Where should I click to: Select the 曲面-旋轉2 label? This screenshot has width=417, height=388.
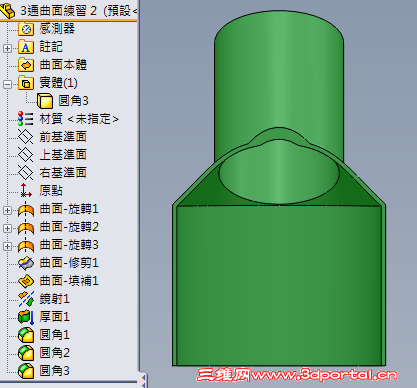[x=69, y=227]
